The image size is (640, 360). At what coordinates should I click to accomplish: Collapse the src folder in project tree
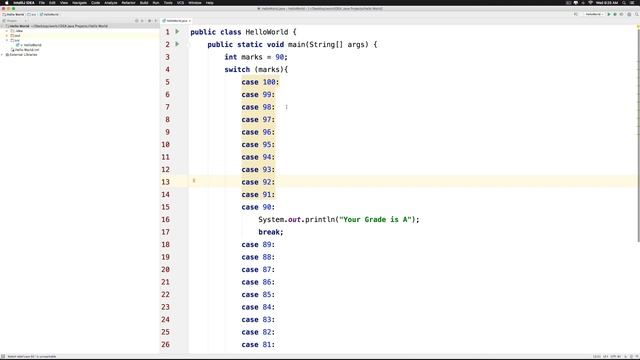[x=7, y=40]
